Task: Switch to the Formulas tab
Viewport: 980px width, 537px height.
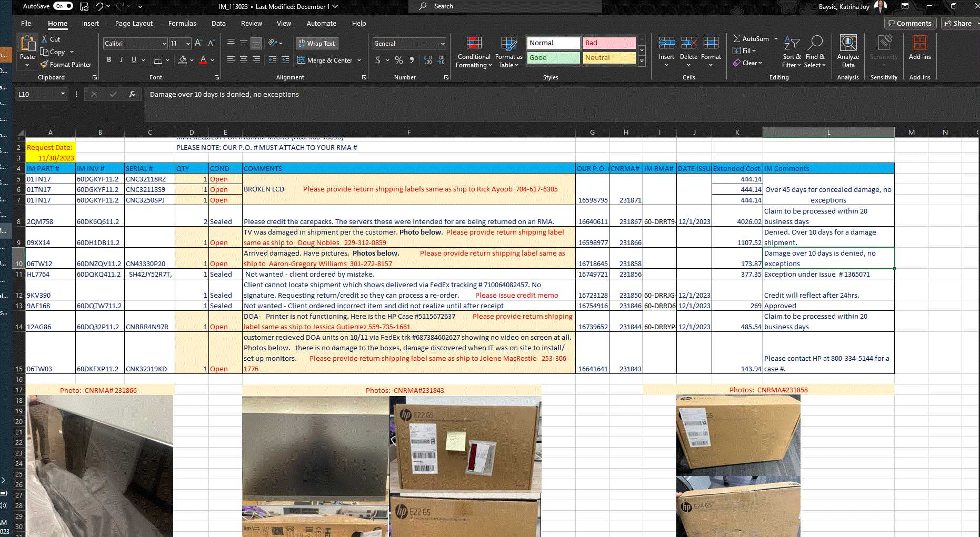Action: tap(182, 24)
